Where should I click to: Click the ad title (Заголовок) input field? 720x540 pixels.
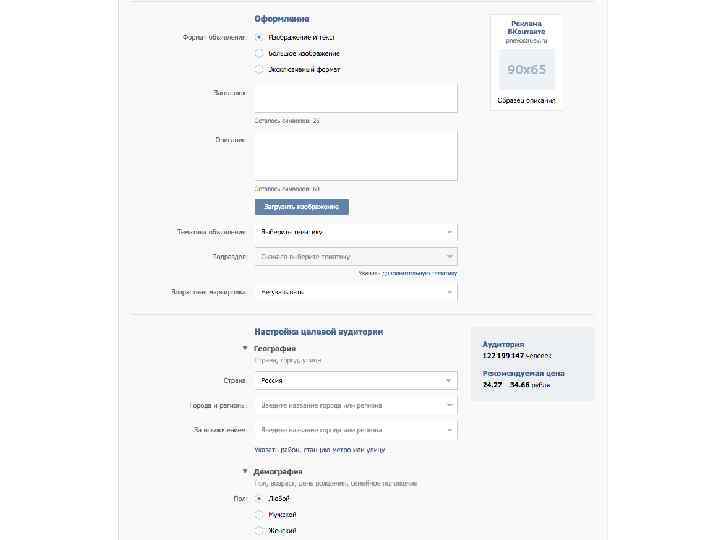(x=355, y=98)
